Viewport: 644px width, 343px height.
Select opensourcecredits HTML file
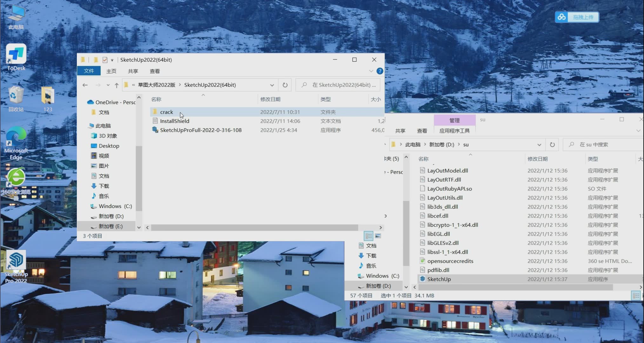tap(450, 261)
